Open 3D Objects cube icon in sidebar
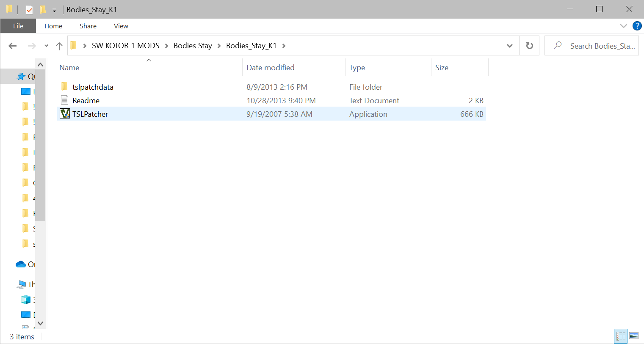The height and width of the screenshot is (344, 644). click(x=26, y=300)
